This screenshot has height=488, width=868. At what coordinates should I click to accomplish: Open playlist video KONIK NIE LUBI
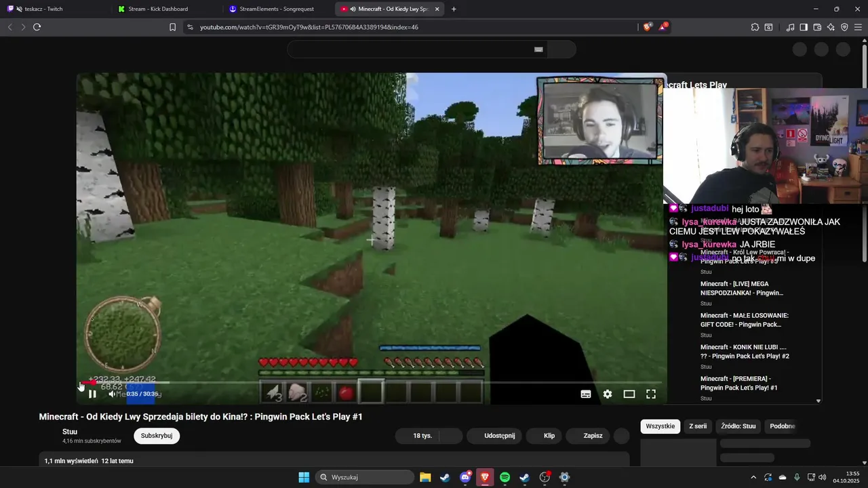(745, 351)
